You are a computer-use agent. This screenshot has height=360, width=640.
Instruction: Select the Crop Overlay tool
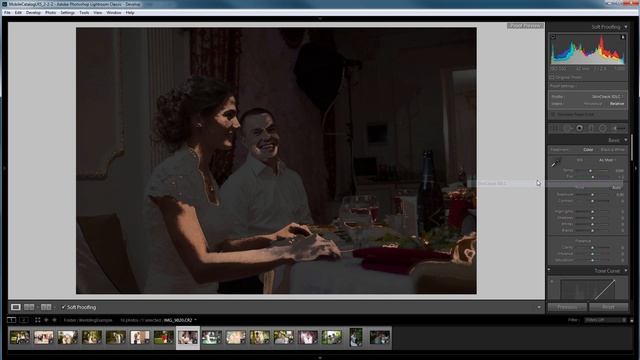click(x=556, y=128)
